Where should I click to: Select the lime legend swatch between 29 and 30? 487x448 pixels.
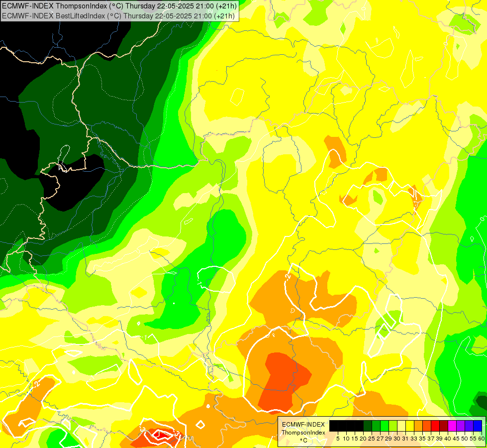click(x=393, y=426)
